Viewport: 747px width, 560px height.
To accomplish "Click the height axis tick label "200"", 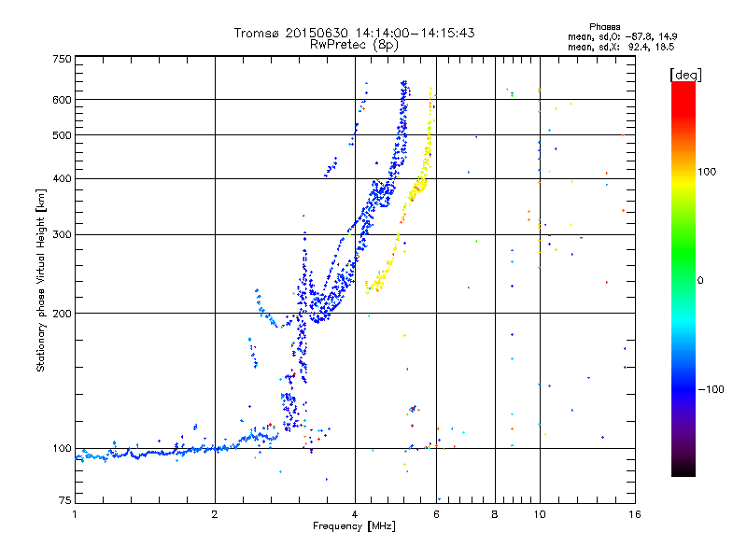I will (x=62, y=314).
